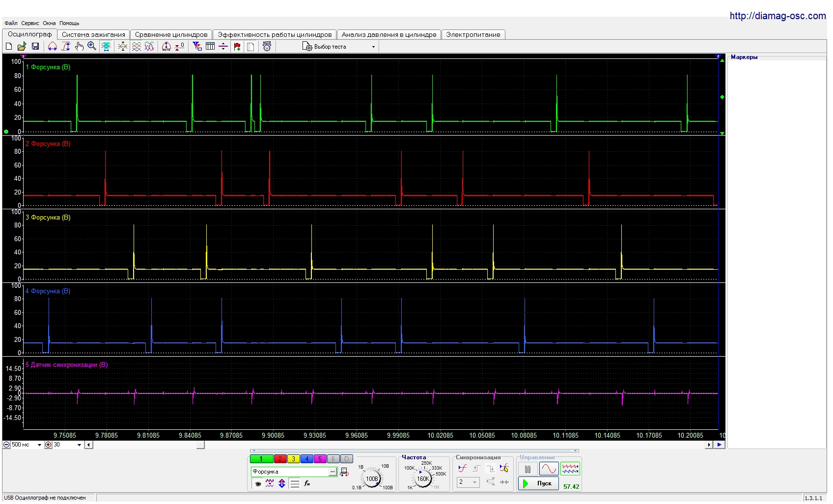Select green channel 1 button

point(261,459)
